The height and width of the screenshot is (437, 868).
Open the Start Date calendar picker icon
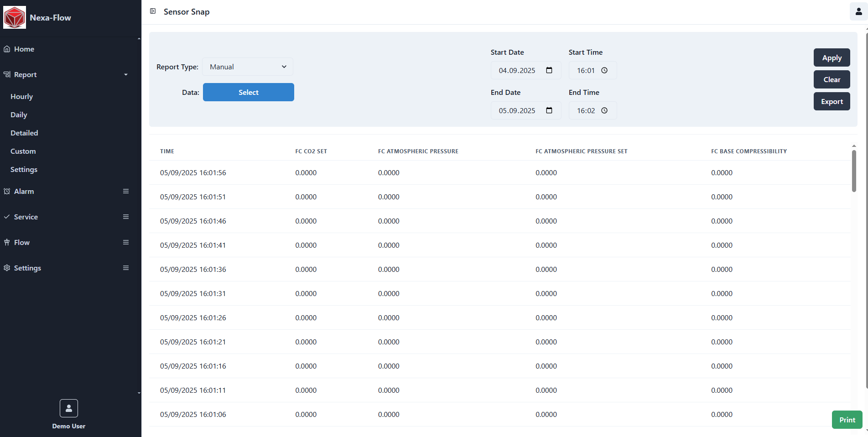click(x=549, y=70)
